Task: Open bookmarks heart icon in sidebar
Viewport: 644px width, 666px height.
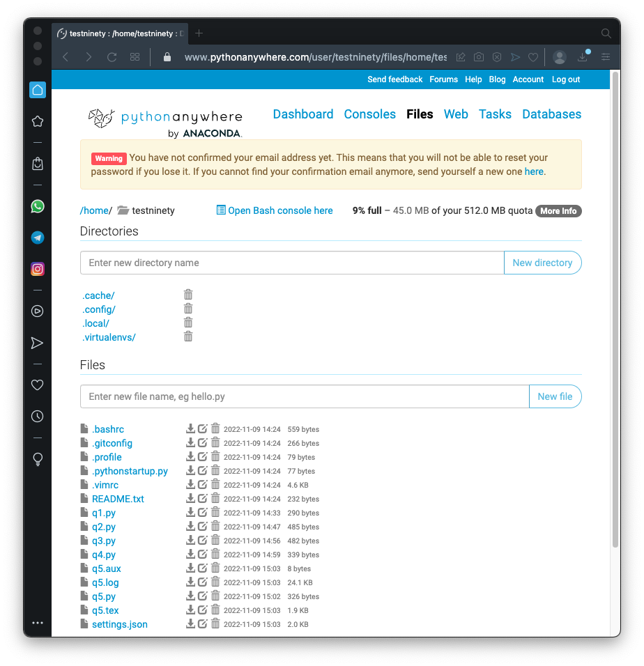Action: pyautogui.click(x=38, y=385)
